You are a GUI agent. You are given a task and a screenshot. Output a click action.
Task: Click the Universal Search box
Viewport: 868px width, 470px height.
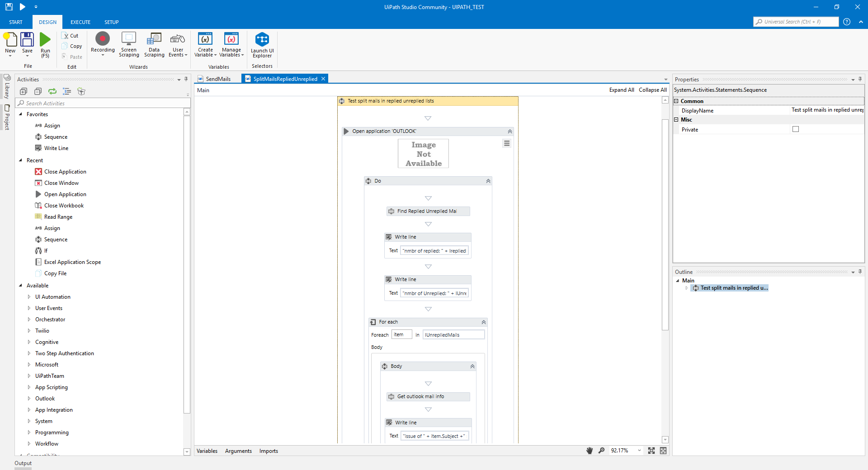(796, 22)
